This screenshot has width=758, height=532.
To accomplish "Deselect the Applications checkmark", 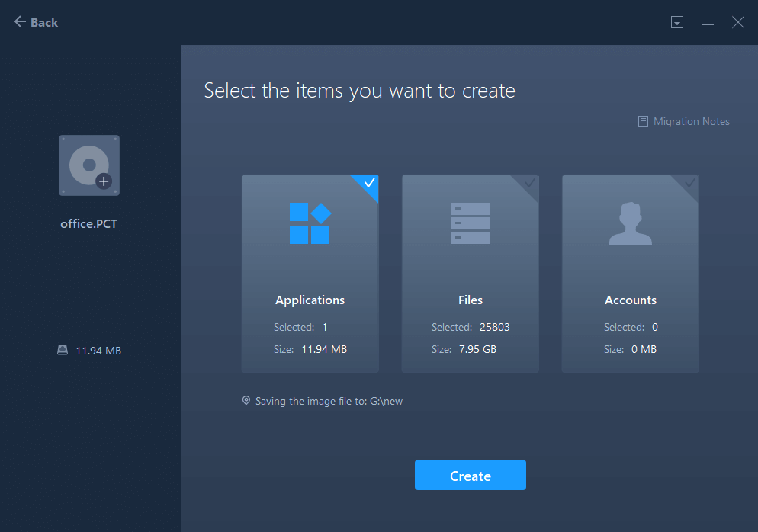I will (x=368, y=184).
